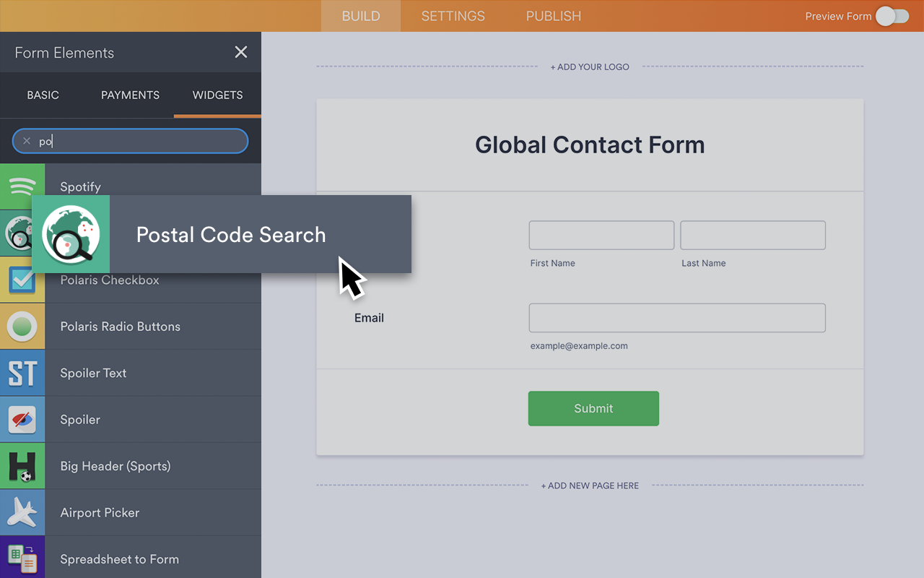Click the ADD YOUR LOGO link
Screen dimensions: 924x578
coord(590,66)
